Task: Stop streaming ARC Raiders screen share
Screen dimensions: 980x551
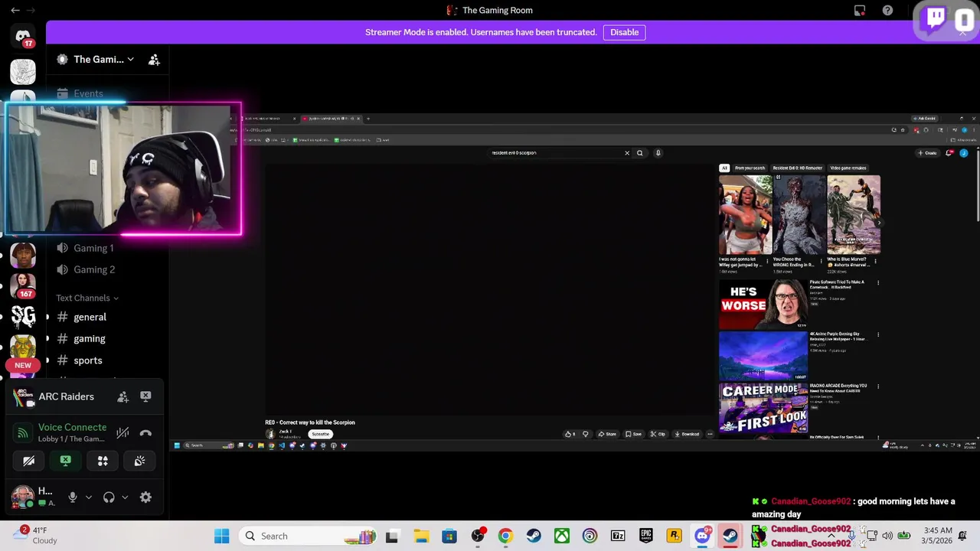Action: pos(145,396)
